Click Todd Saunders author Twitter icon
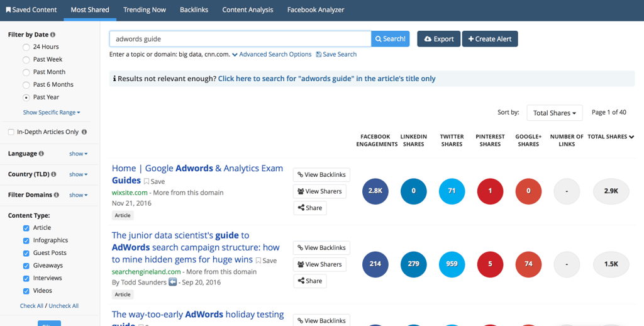Screen dimensions: 644x326 pos(172,282)
